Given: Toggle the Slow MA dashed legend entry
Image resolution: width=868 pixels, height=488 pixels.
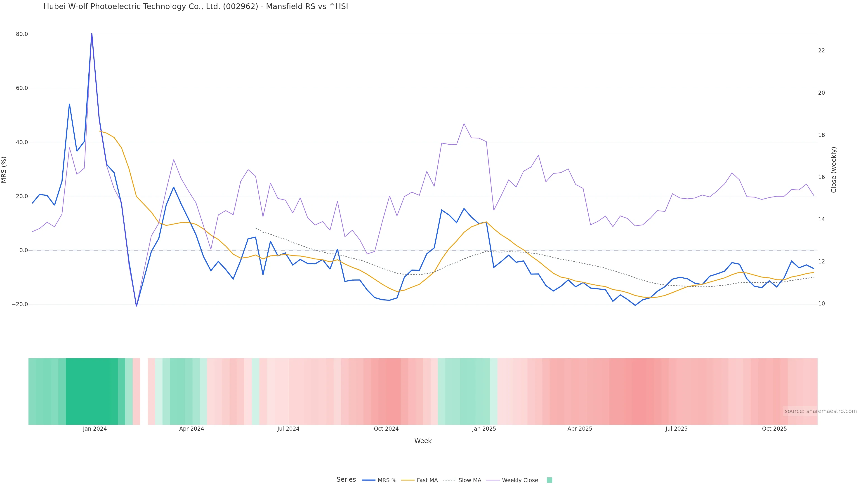Looking at the screenshot, I should (x=469, y=480).
